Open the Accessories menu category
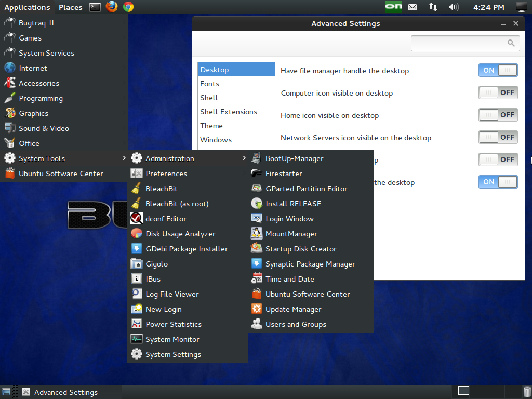 64,83
